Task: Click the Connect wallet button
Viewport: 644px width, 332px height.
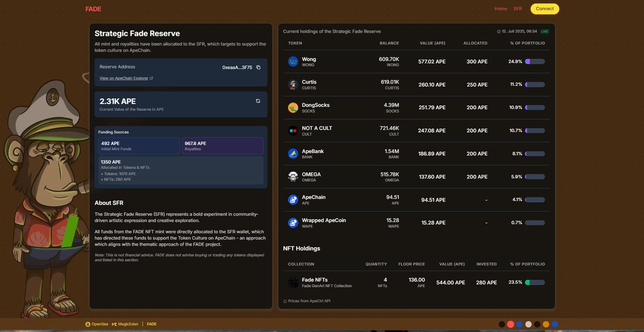Action: point(545,9)
